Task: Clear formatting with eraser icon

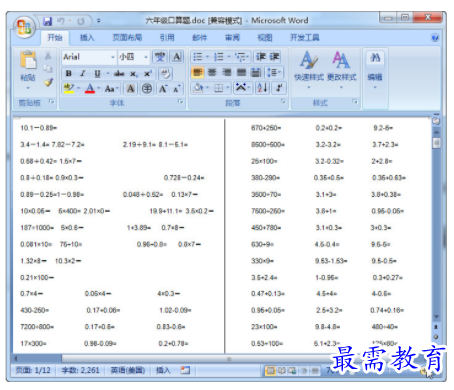Action: 165,73
